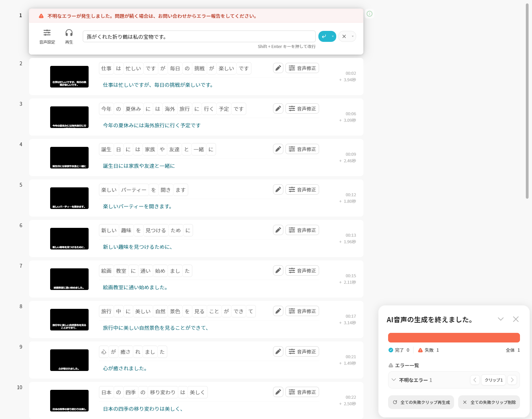This screenshot has width=532, height=419.
Task: Select the word chip 家族 in clip 4
Action: click(x=150, y=149)
